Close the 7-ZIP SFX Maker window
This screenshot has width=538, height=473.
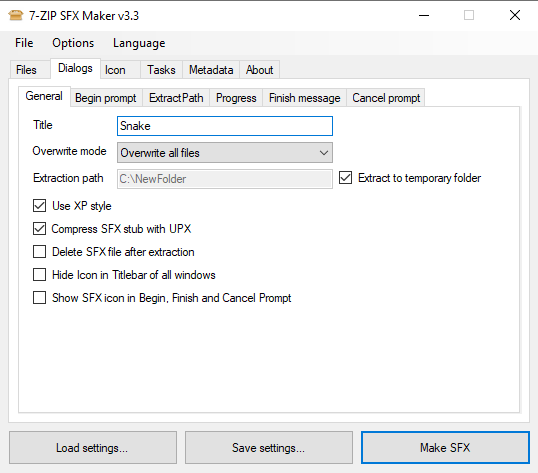pos(515,15)
